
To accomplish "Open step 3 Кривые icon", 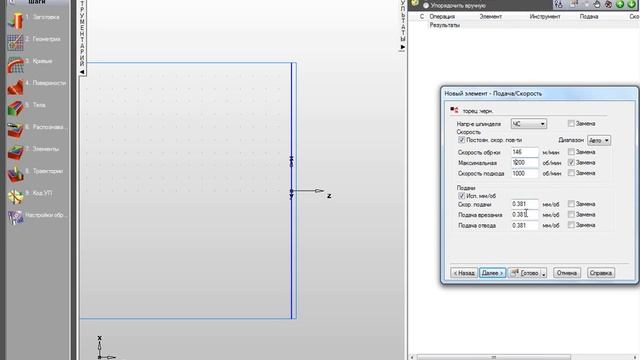I will 15,64.
